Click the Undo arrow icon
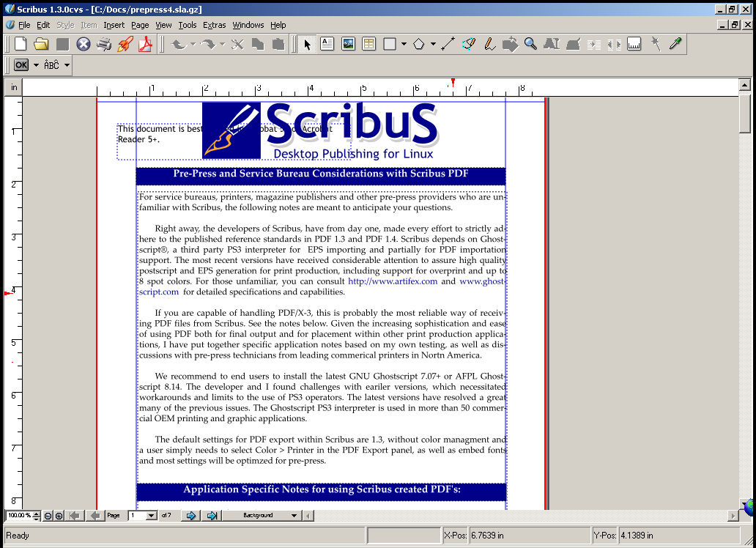Image resolution: width=756 pixels, height=548 pixels. click(x=179, y=45)
